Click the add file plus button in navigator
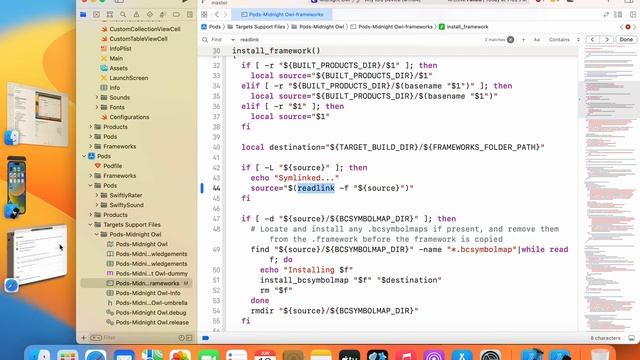The image size is (640, 360). click(x=84, y=338)
